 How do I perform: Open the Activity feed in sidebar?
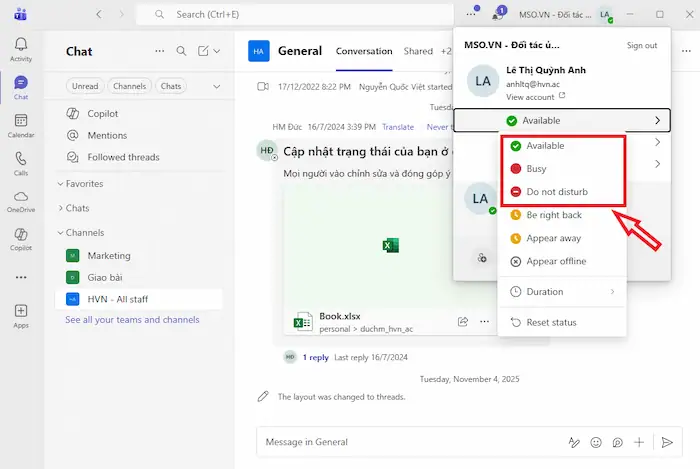[21, 49]
